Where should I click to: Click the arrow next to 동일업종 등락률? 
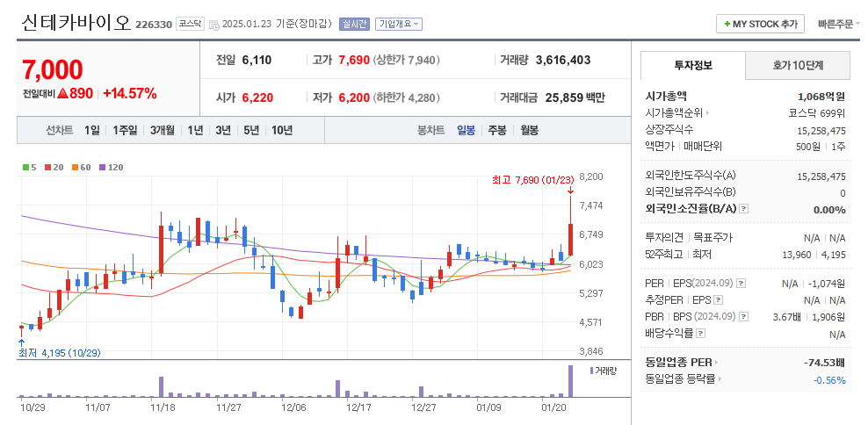(721, 379)
